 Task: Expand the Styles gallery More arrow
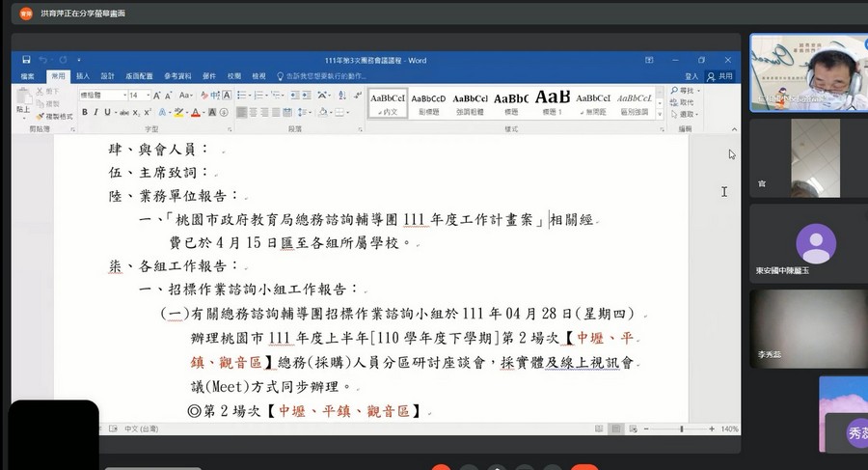tap(660, 114)
